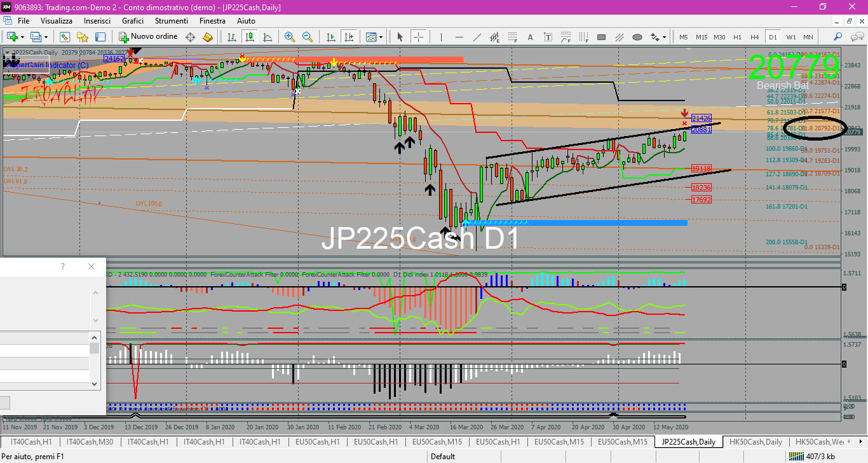Image resolution: width=868 pixels, height=463 pixels.
Task: Switch to M5 timeframe
Action: pyautogui.click(x=684, y=37)
